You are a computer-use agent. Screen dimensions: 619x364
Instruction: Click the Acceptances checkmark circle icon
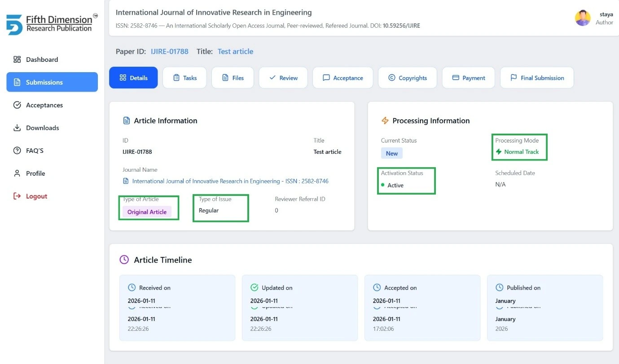coord(17,105)
